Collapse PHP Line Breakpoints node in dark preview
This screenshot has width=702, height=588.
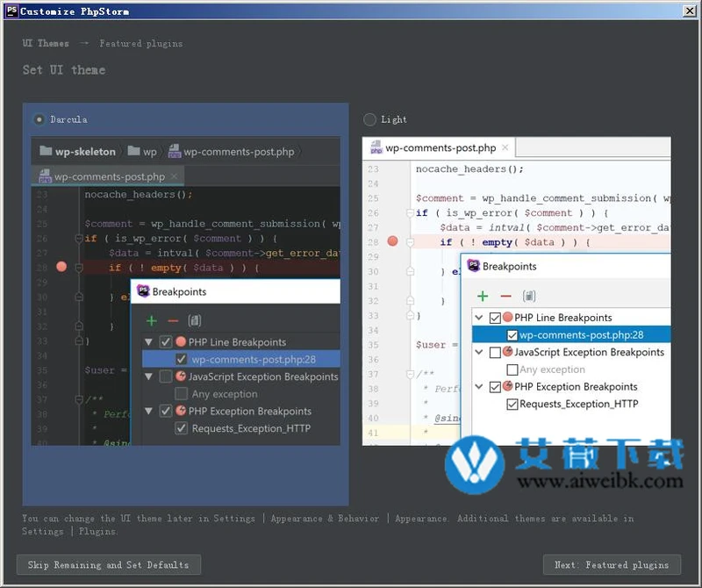click(x=148, y=342)
